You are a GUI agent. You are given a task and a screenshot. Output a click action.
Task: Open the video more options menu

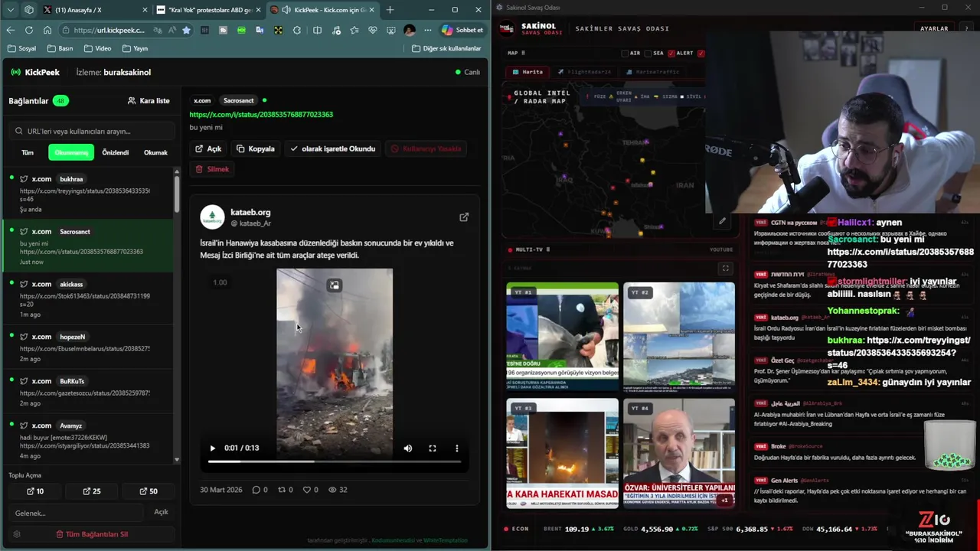(x=457, y=448)
